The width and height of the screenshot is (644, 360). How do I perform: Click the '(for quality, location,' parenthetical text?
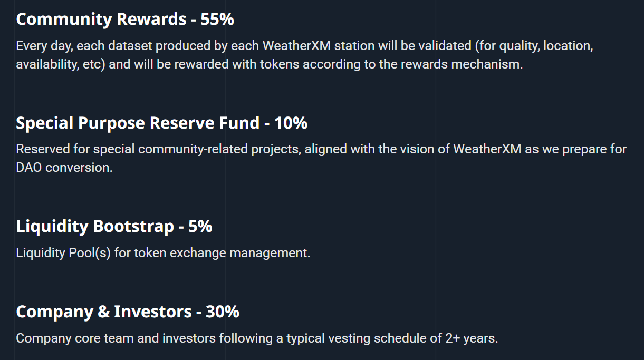534,46
